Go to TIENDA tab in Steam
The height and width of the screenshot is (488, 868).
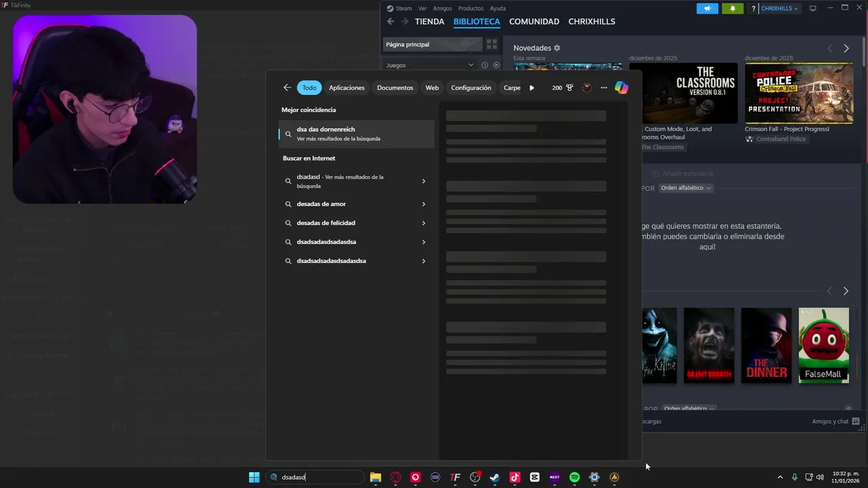[429, 22]
